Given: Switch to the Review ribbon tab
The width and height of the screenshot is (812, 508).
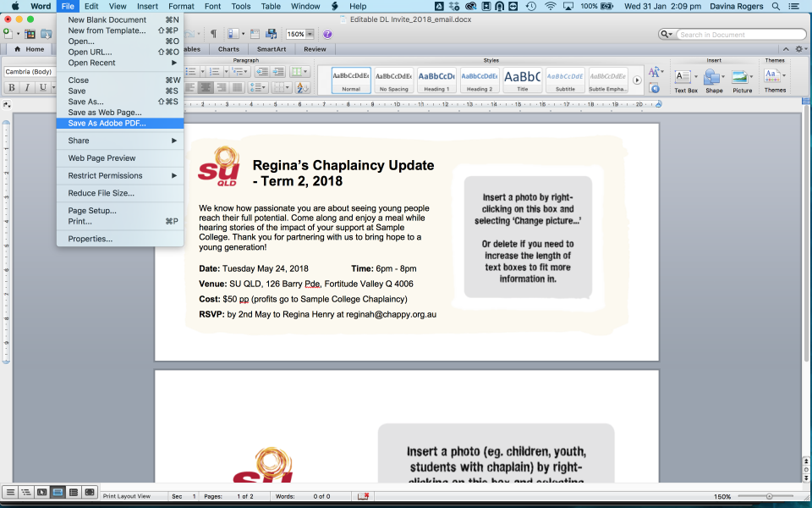Looking at the screenshot, I should click(315, 49).
